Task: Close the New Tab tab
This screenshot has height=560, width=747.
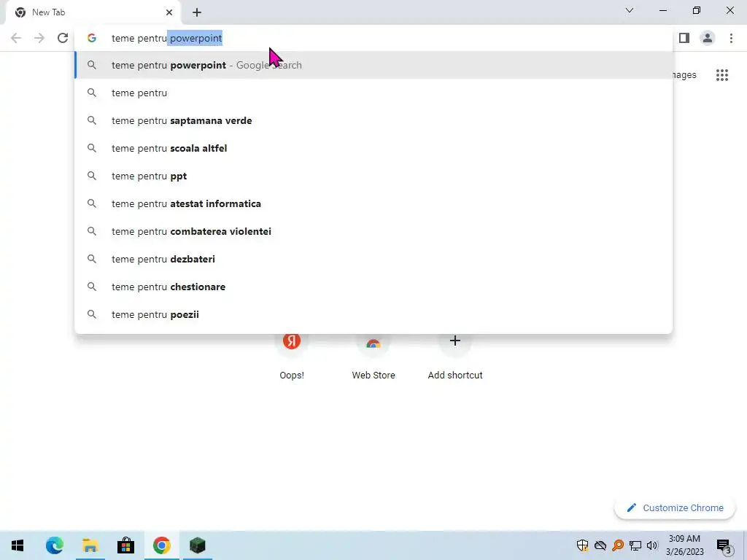Action: pos(169,12)
